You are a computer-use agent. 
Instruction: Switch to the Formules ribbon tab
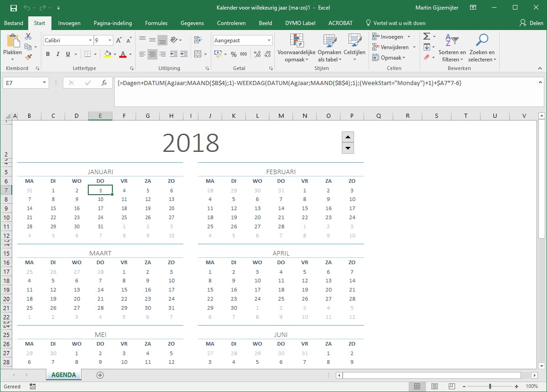156,23
